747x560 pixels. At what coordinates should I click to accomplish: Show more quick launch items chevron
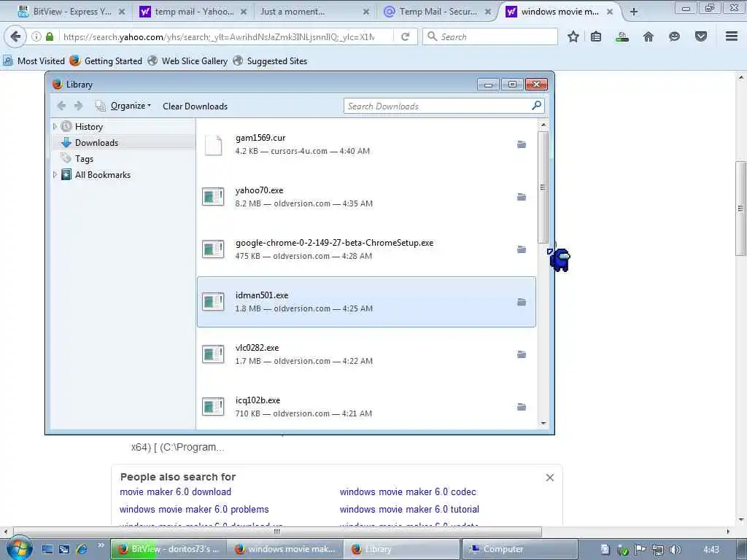pos(101,545)
